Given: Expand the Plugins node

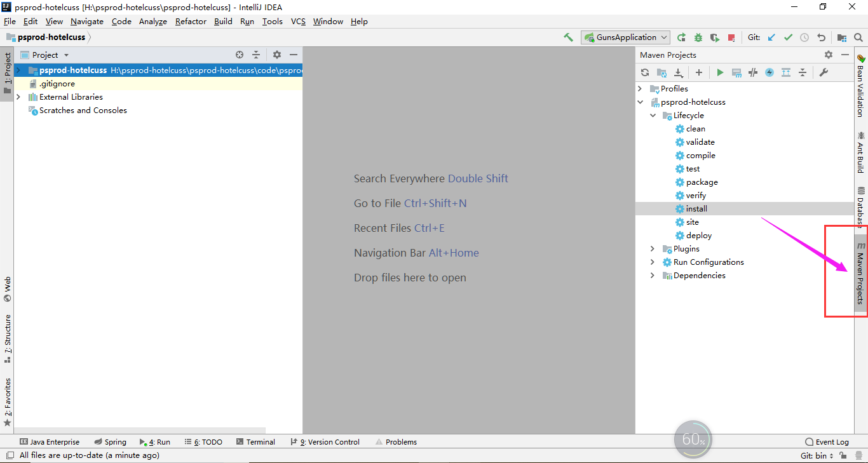Looking at the screenshot, I should point(653,249).
